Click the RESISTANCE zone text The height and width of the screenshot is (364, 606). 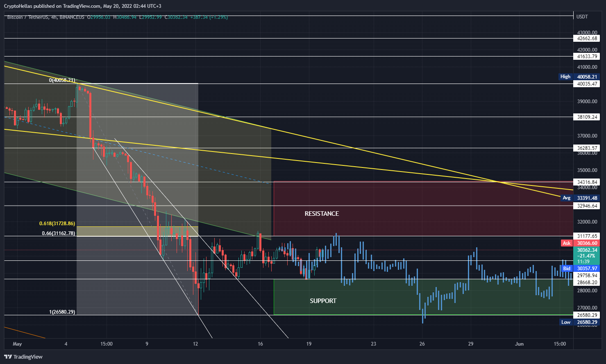coord(322,214)
